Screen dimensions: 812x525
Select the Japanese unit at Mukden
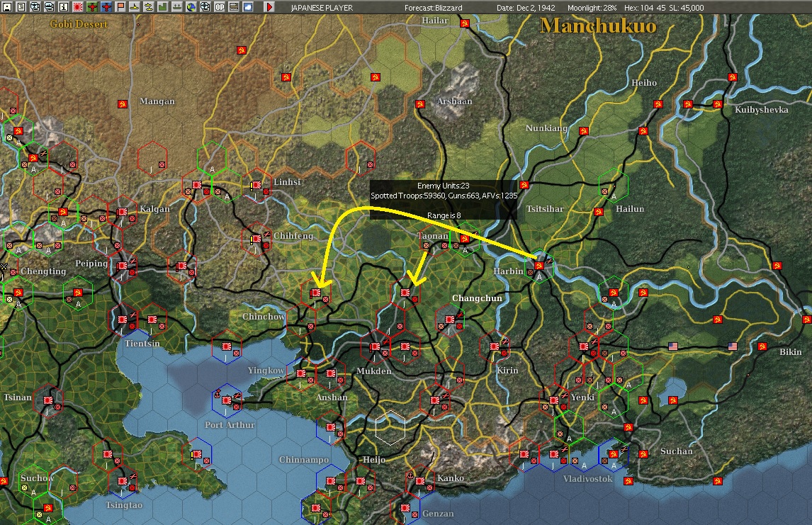(x=376, y=346)
